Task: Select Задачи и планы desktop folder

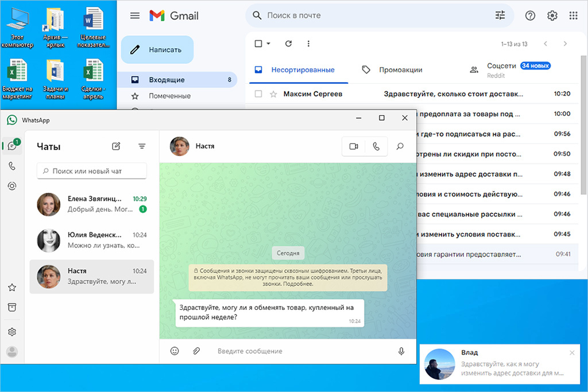Action: coord(55,79)
